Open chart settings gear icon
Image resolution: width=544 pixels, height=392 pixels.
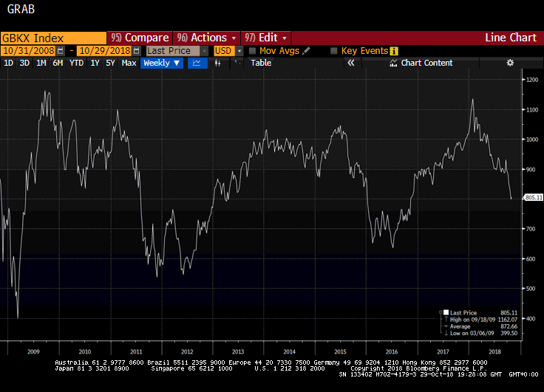click(x=510, y=63)
